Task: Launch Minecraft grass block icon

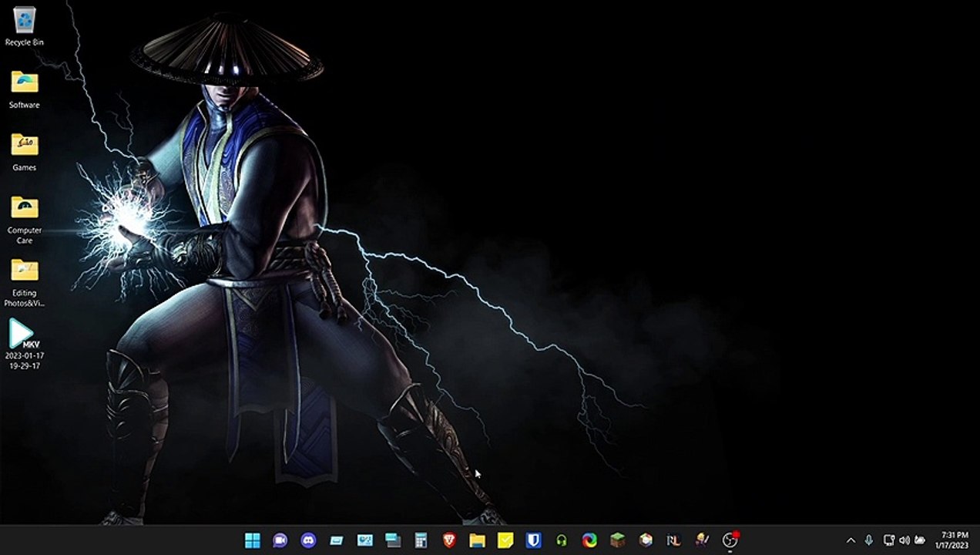Action: tap(618, 540)
